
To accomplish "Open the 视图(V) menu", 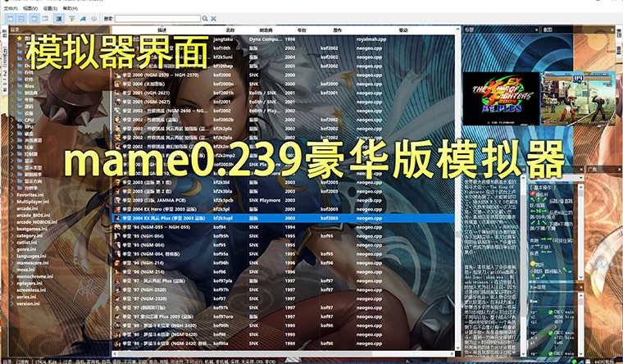I will tap(30, 8).
